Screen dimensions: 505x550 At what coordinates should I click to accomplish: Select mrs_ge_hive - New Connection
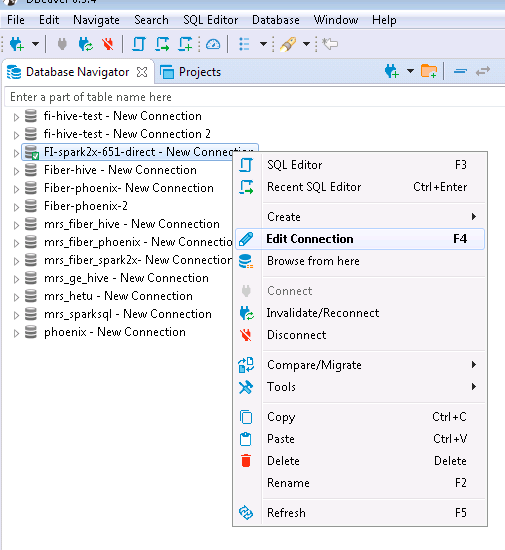(x=126, y=278)
